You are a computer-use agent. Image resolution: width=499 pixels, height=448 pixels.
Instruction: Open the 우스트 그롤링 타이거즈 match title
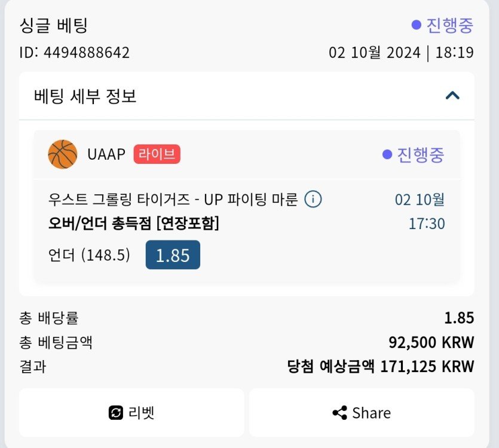click(173, 199)
